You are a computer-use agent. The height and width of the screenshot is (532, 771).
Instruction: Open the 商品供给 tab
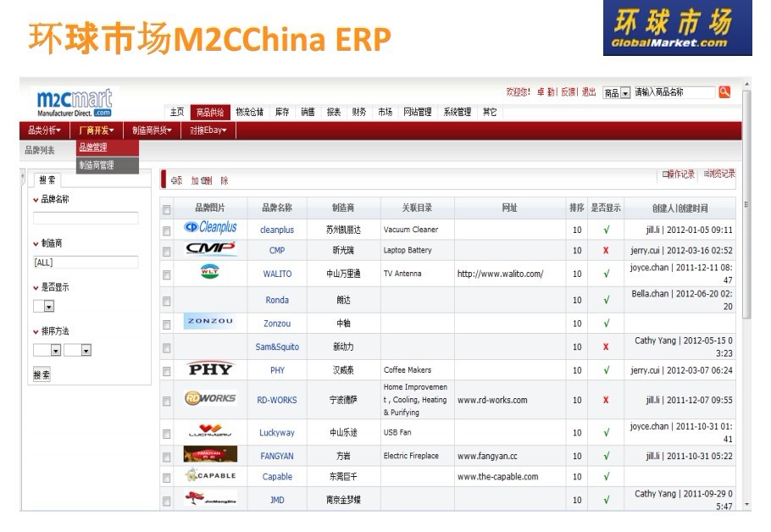[210, 112]
